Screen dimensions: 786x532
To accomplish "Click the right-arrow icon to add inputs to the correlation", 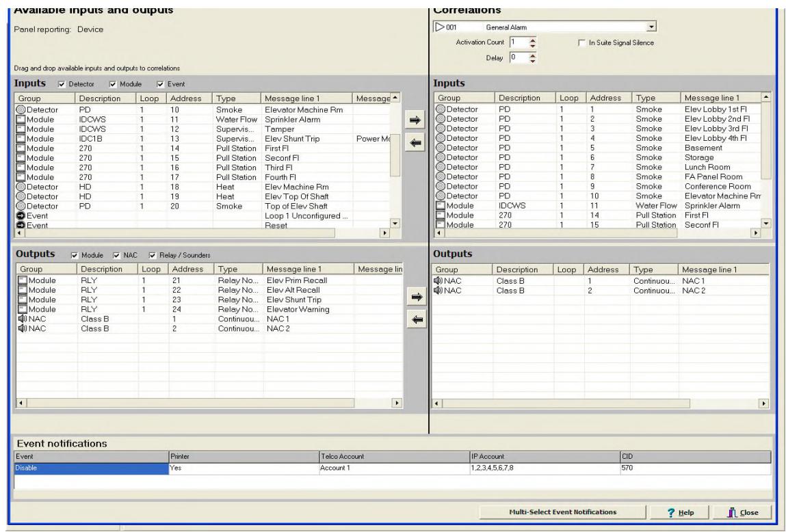I will 415,120.
